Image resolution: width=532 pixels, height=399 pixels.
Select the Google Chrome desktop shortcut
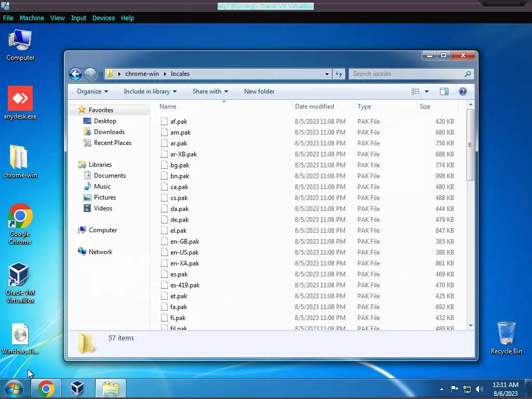[x=20, y=224]
